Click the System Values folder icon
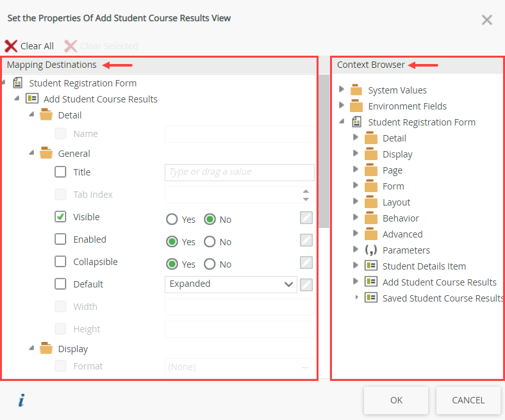505x420 pixels. point(356,90)
